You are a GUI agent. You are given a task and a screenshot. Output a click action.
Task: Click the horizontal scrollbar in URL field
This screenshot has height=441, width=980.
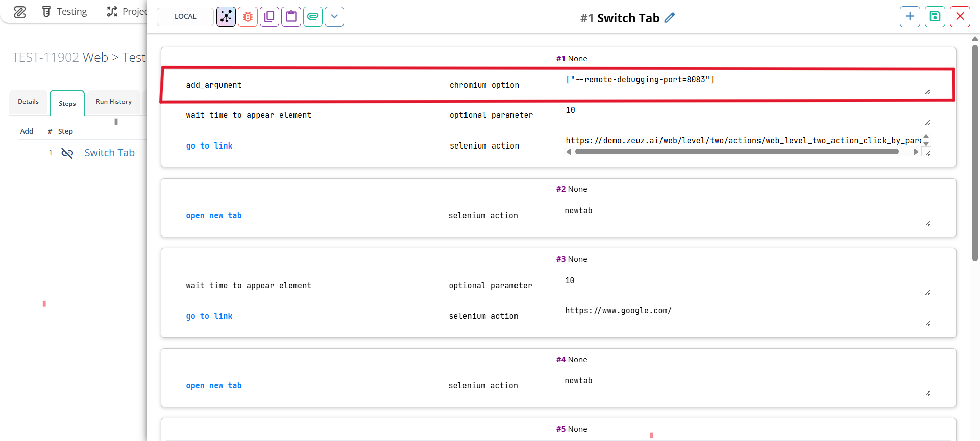point(736,152)
